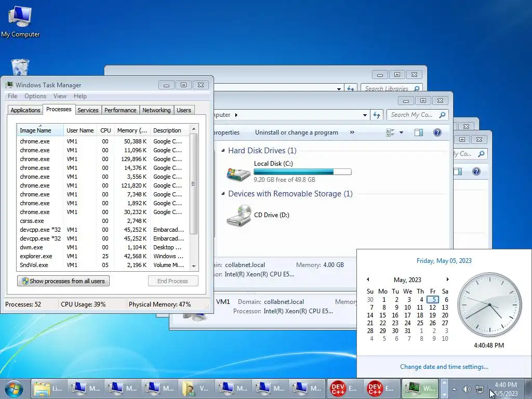532x399 pixels.
Task: Open help in My Computer window toolbar
Action: click(437, 132)
